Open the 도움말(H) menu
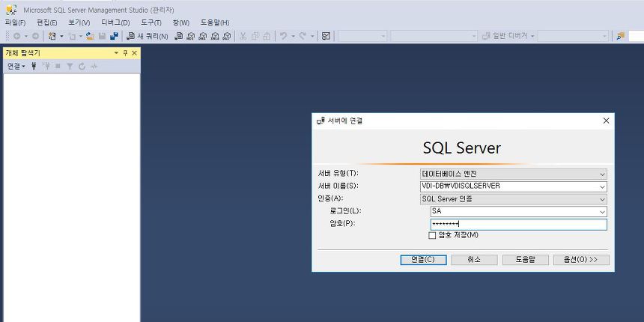Screen dimensions: 644x322 point(215,22)
